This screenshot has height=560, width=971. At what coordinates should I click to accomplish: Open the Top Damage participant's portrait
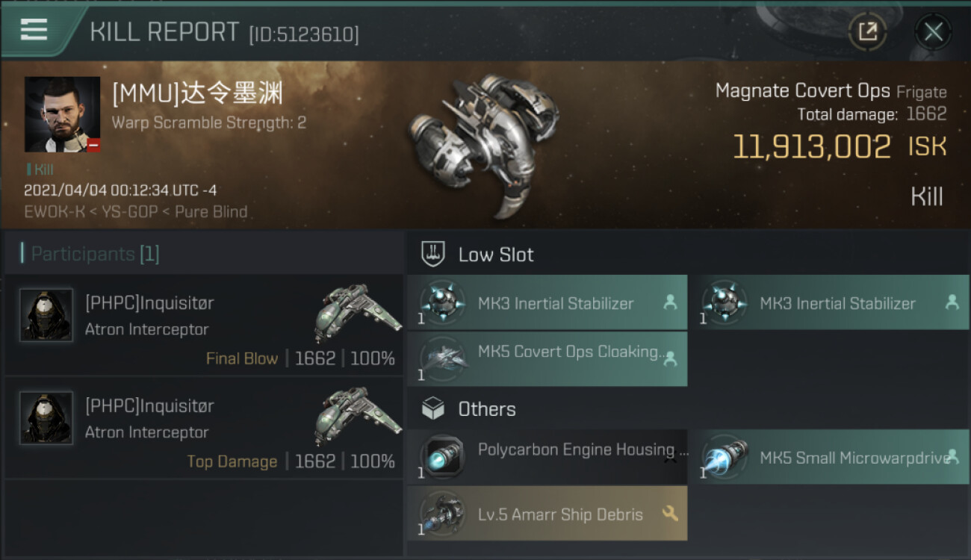(x=46, y=418)
